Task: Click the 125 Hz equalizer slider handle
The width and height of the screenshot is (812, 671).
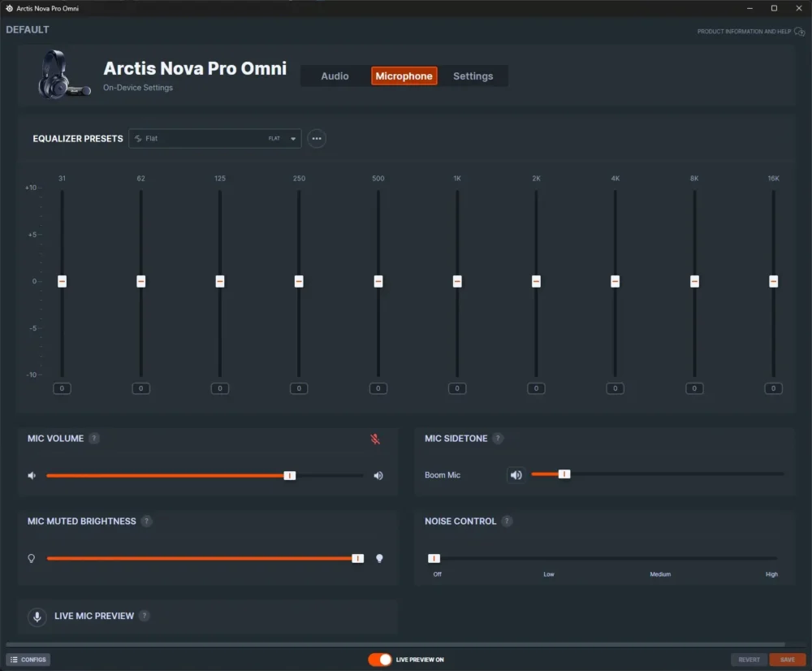Action: 220,281
